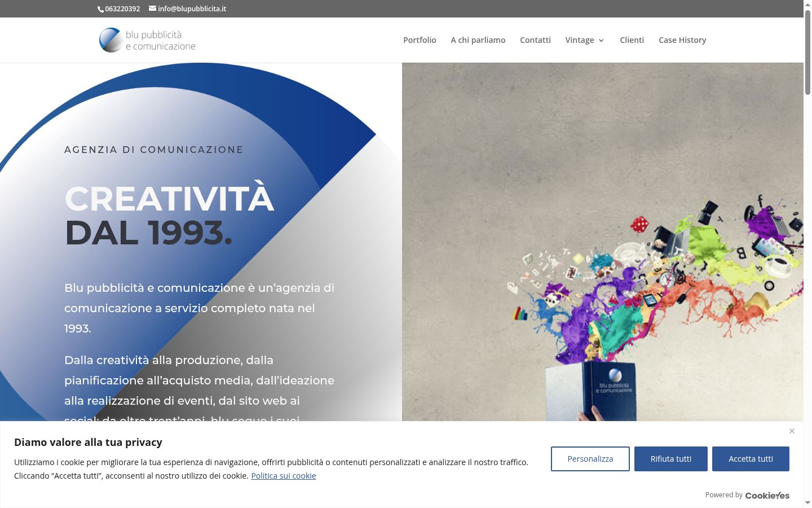
Task: Click the blu pubblicità sphere logo
Action: pos(111,40)
